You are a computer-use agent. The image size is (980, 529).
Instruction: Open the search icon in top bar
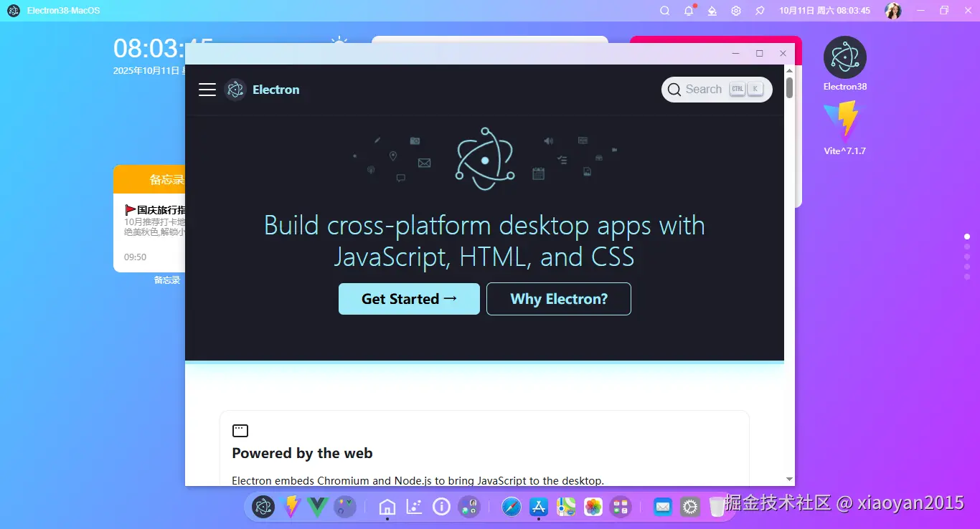(x=665, y=11)
